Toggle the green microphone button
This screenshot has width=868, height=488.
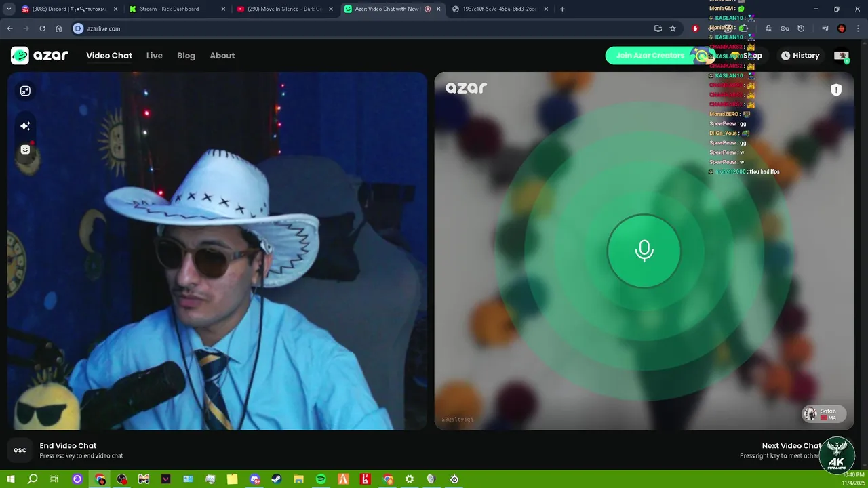tap(644, 251)
